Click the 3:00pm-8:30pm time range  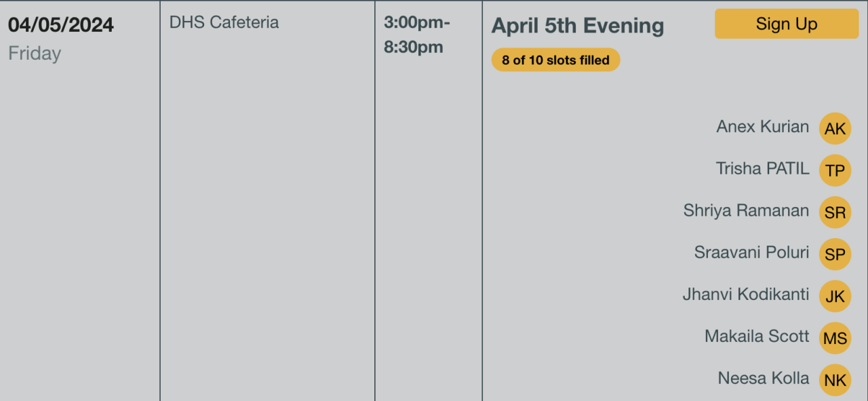(416, 35)
